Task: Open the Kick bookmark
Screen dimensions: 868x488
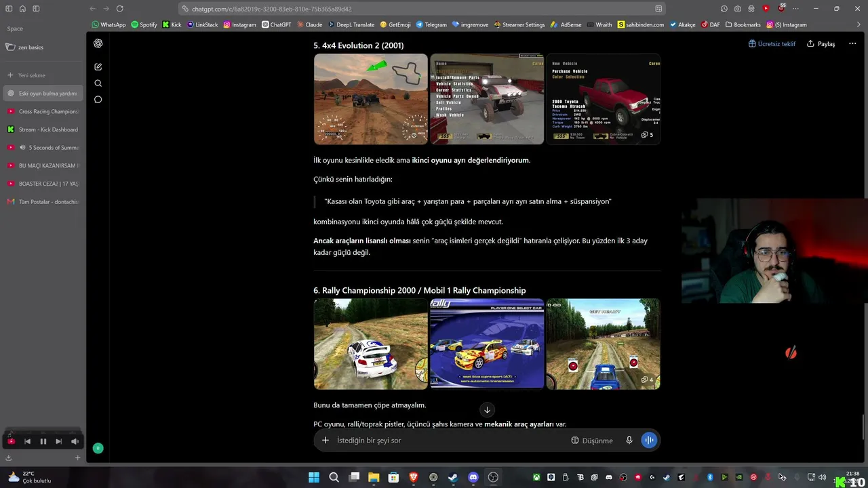Action: pos(172,24)
